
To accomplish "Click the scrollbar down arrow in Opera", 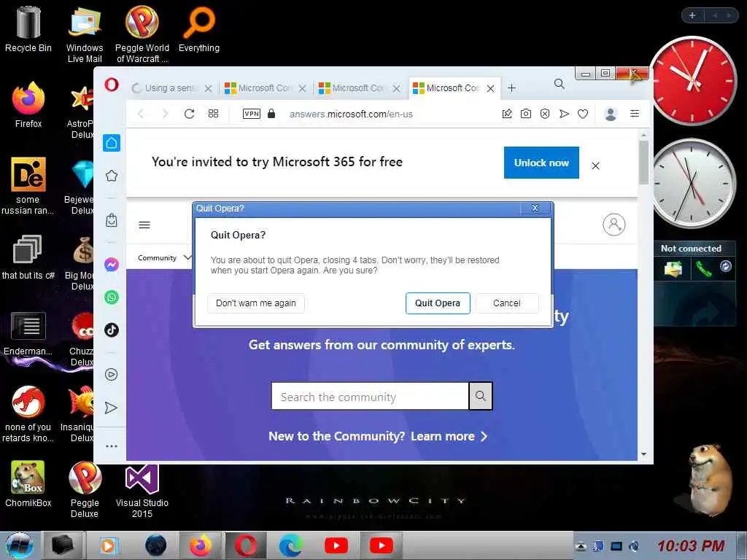I will point(643,455).
